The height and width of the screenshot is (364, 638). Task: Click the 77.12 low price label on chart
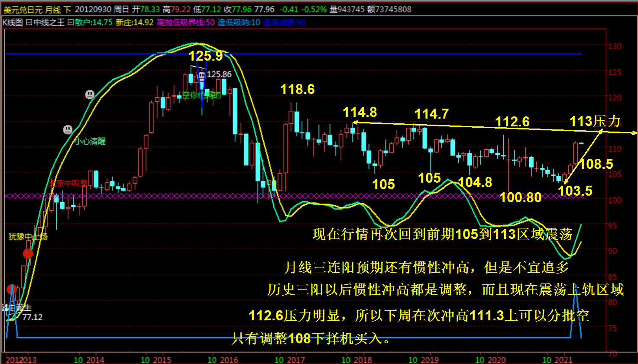point(32,317)
